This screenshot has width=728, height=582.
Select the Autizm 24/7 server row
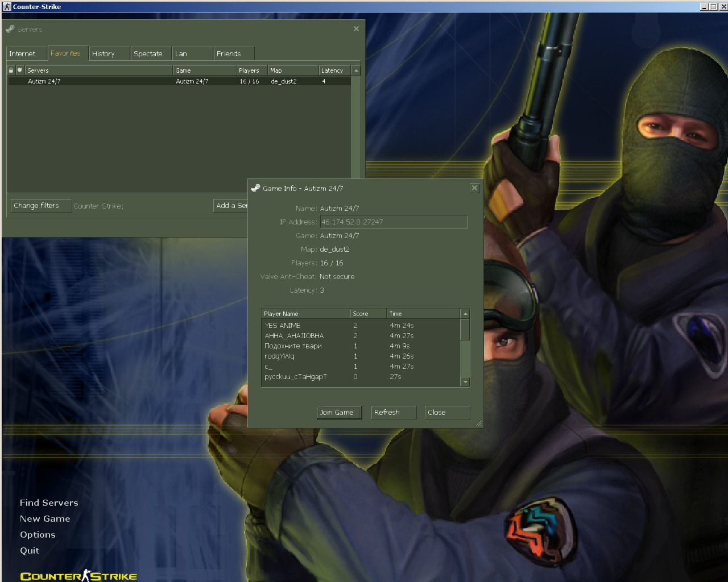pos(179,81)
